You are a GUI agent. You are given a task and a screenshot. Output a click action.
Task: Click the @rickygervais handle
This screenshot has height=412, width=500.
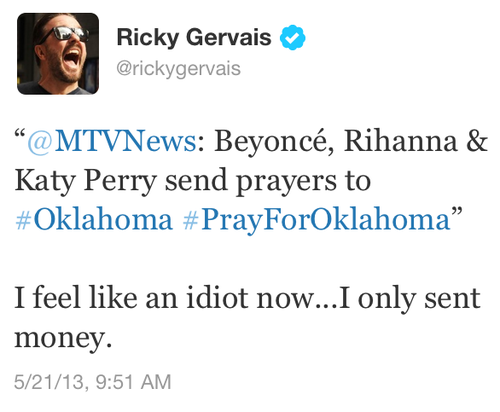pyautogui.click(x=178, y=69)
